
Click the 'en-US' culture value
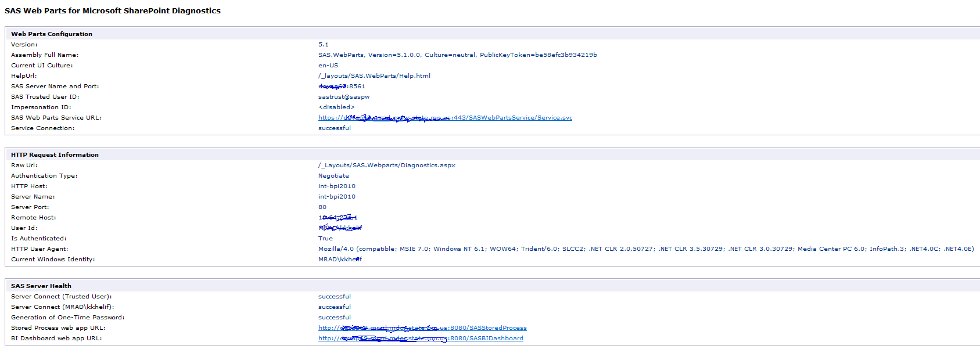tap(328, 66)
